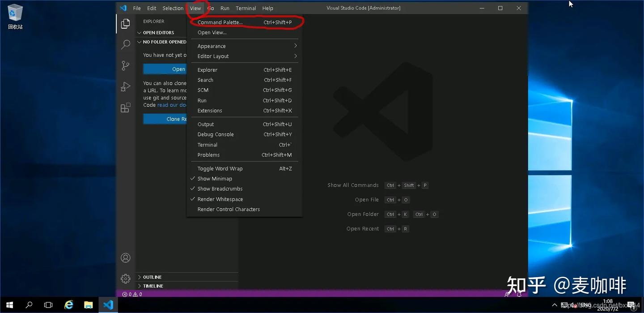This screenshot has height=313, width=644.
Task: Toggle Show Minimap option
Action: click(x=244, y=179)
